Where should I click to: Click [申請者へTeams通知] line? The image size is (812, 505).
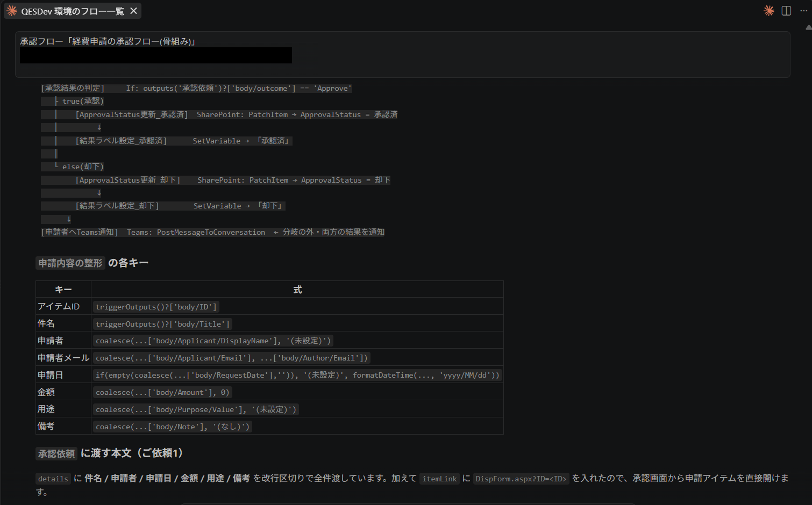[x=213, y=232]
